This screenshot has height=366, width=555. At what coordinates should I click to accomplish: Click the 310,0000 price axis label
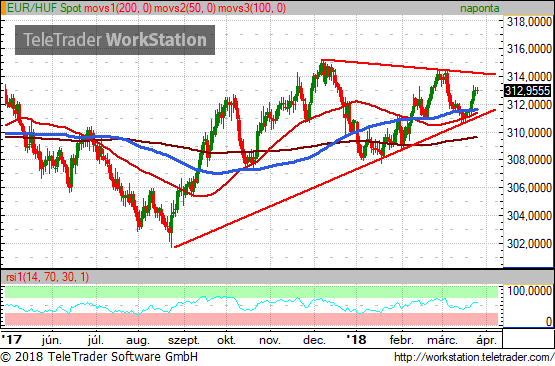529,133
